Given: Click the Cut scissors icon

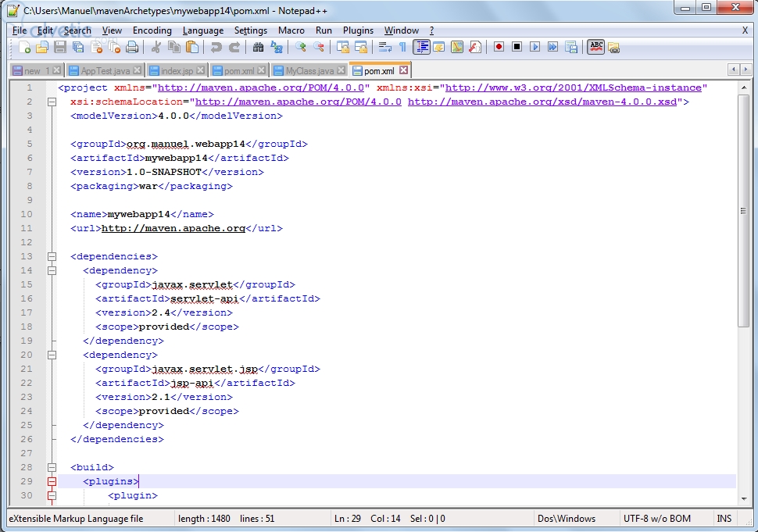Looking at the screenshot, I should [156, 48].
